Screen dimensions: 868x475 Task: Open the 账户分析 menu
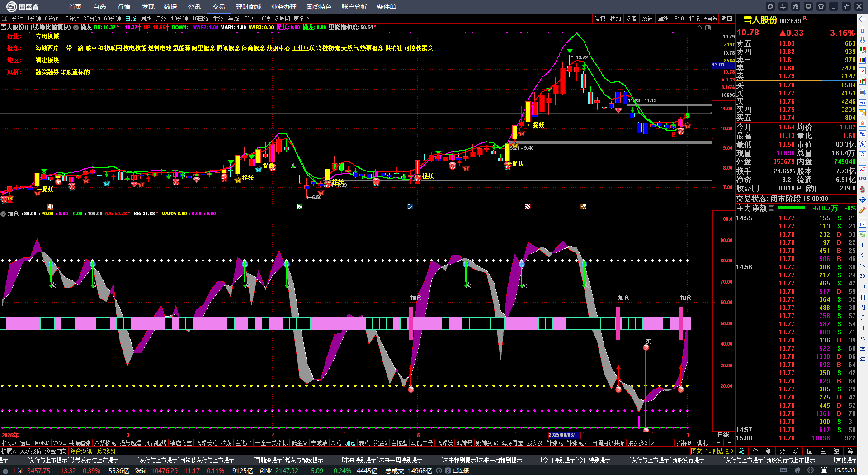pyautogui.click(x=354, y=7)
